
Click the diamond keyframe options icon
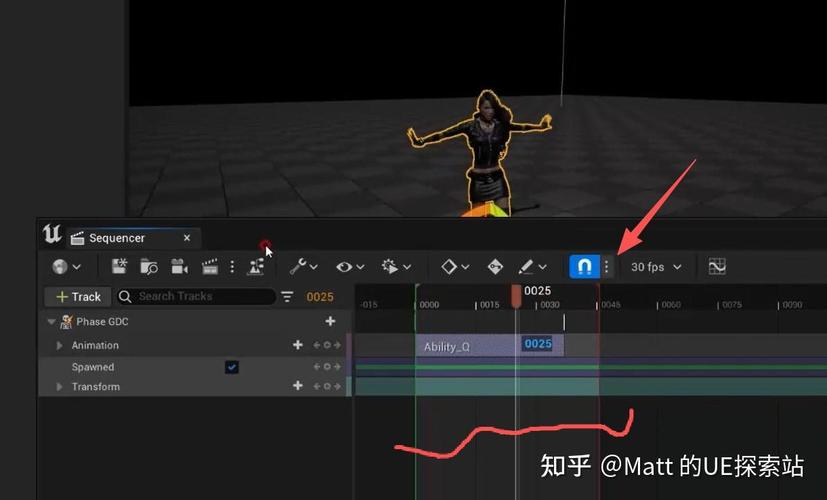[449, 266]
